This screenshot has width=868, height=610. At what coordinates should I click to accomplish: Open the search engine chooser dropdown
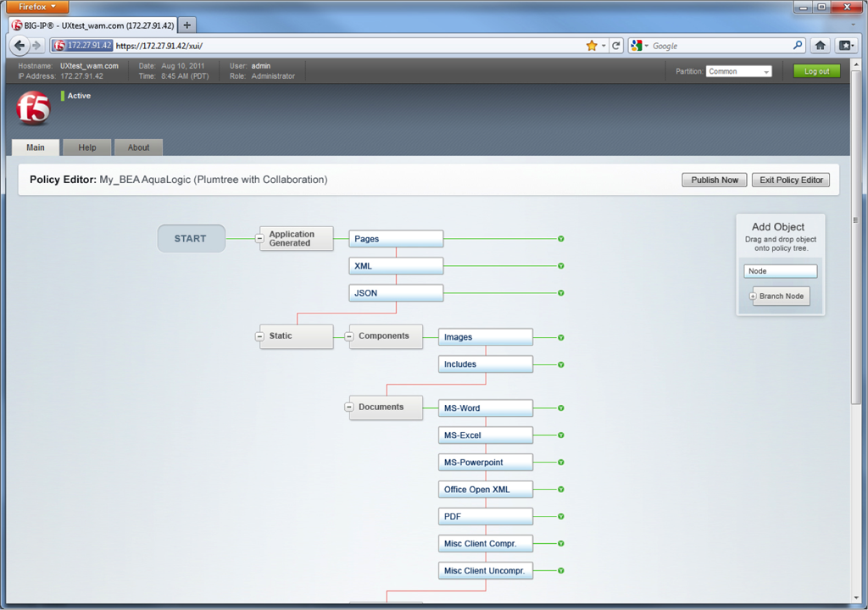[x=646, y=46]
